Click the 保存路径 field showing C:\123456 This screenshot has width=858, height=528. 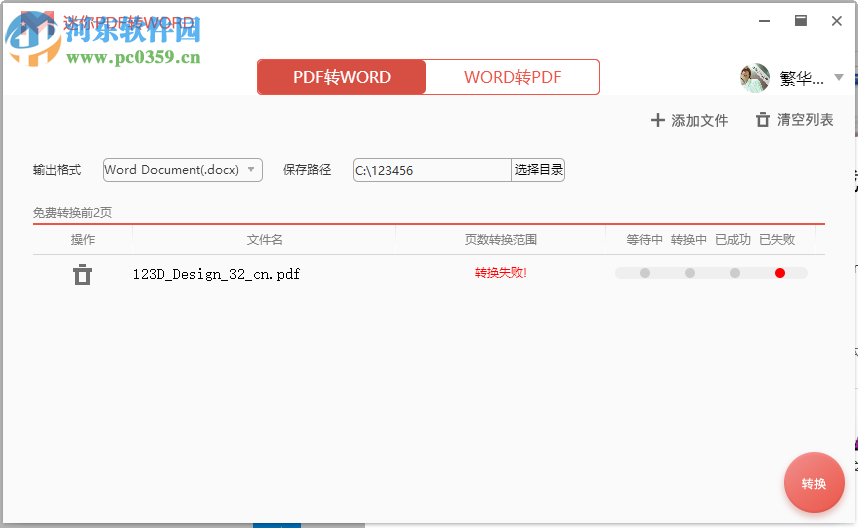(x=432, y=170)
